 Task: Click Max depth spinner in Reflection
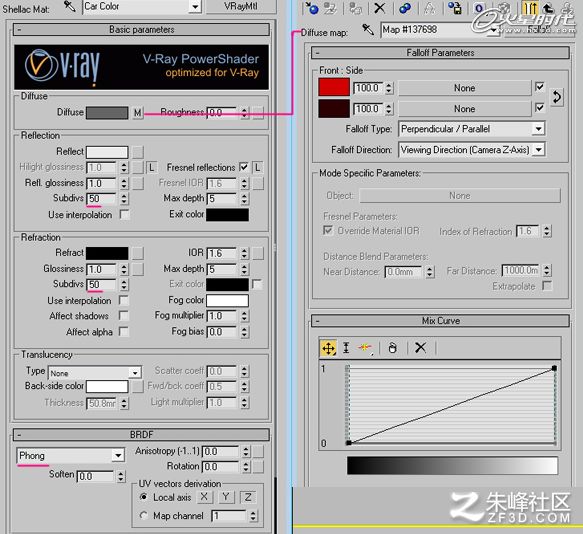coord(244,199)
